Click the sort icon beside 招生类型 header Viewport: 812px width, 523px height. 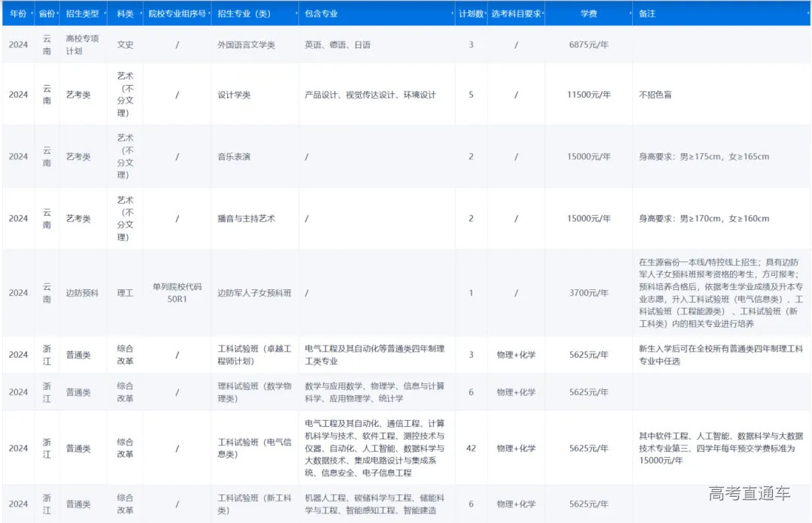point(105,14)
